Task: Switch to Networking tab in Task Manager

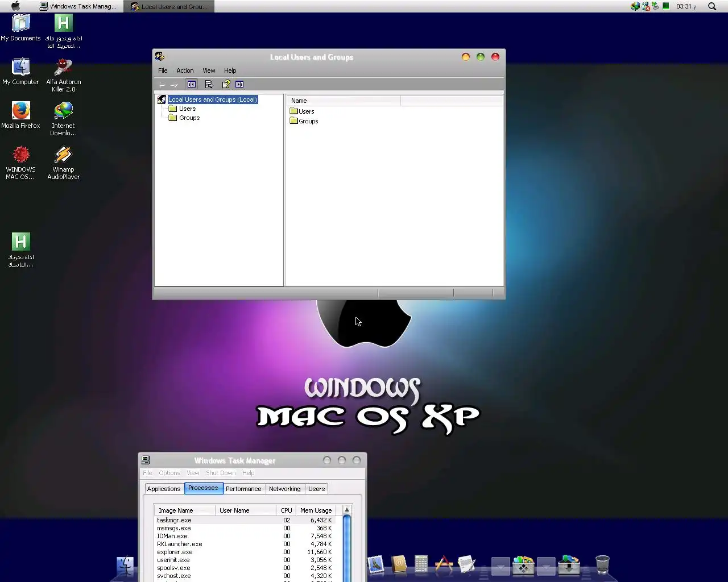Action: click(x=284, y=489)
